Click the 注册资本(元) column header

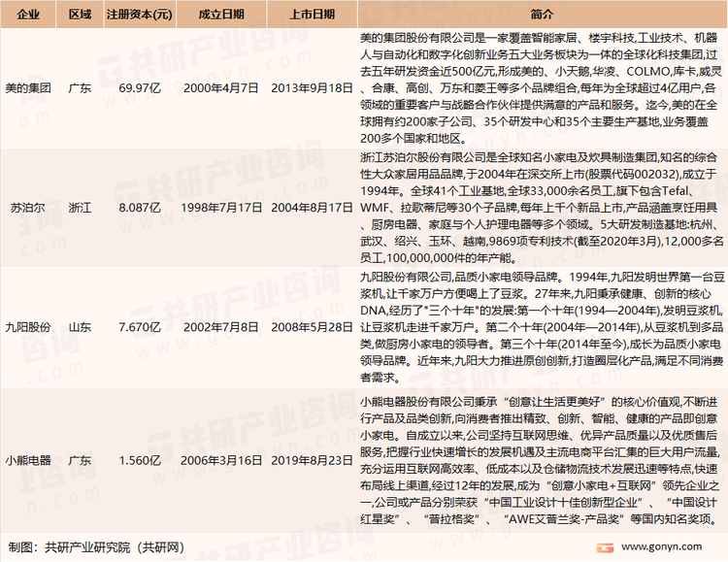140,15
